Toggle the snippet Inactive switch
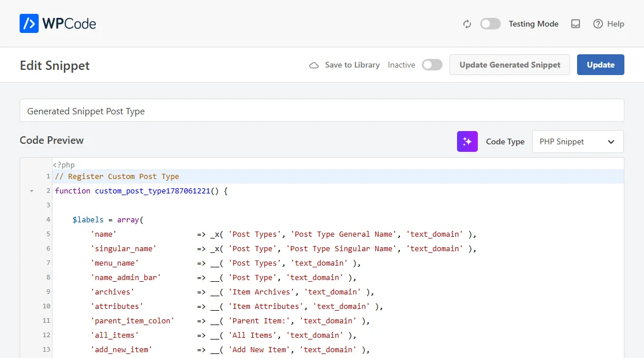 point(432,65)
